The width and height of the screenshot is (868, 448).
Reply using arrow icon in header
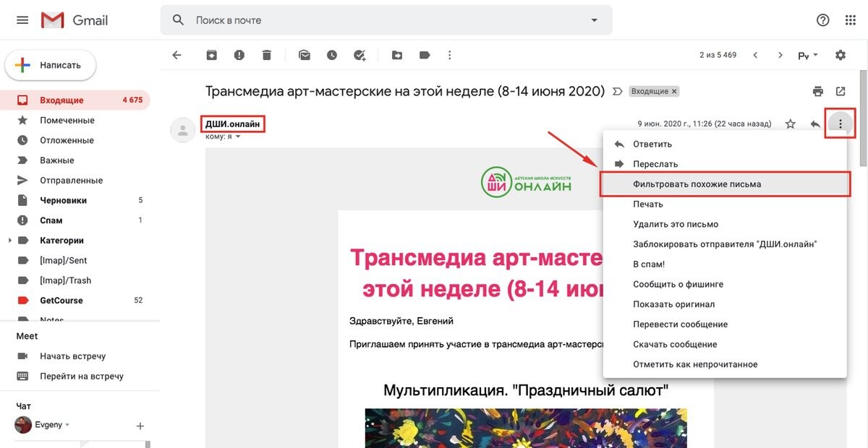click(815, 124)
